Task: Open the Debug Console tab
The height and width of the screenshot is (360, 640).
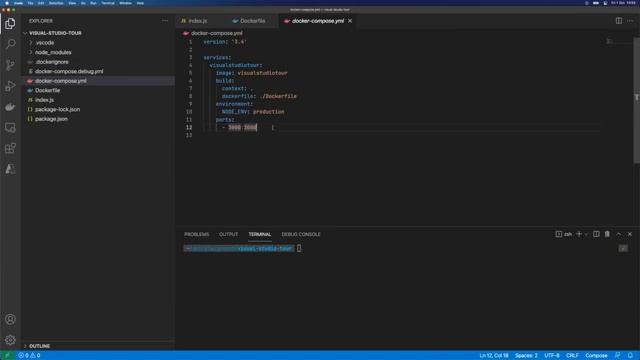Action: [301, 234]
